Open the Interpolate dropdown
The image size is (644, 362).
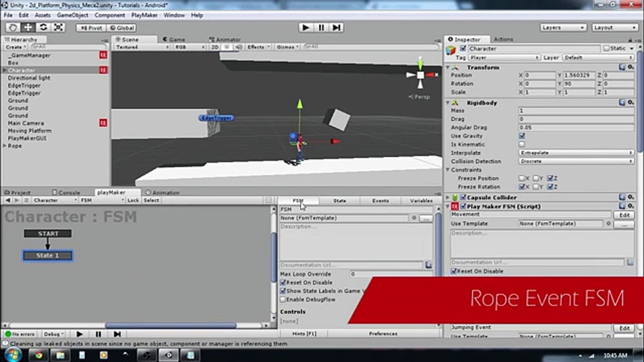[576, 153]
